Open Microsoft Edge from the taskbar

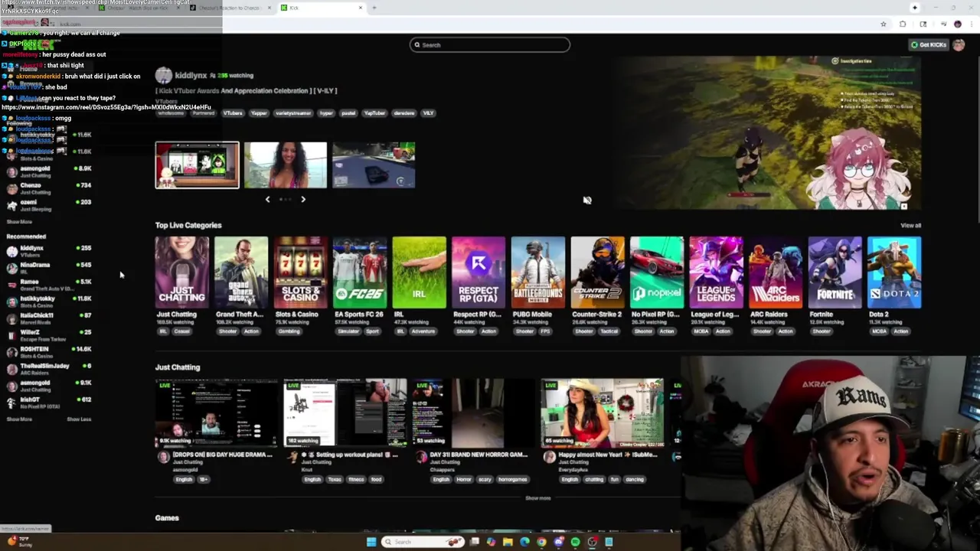524,542
